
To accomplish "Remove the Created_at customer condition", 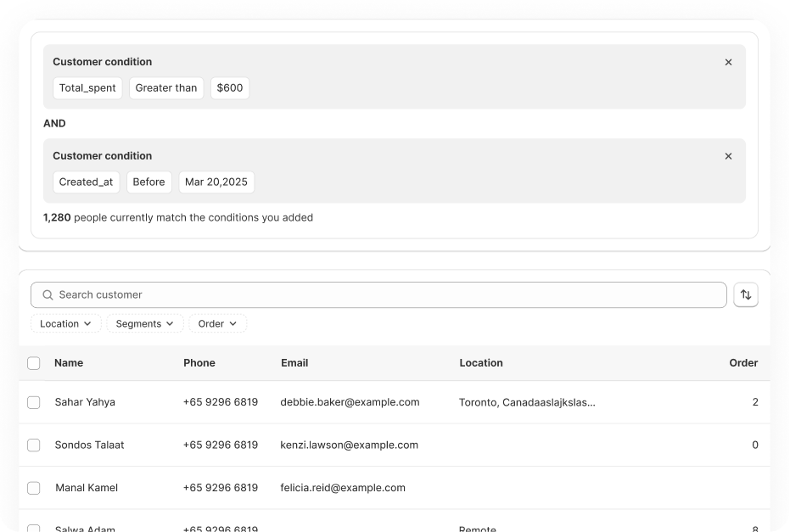I will pos(728,156).
